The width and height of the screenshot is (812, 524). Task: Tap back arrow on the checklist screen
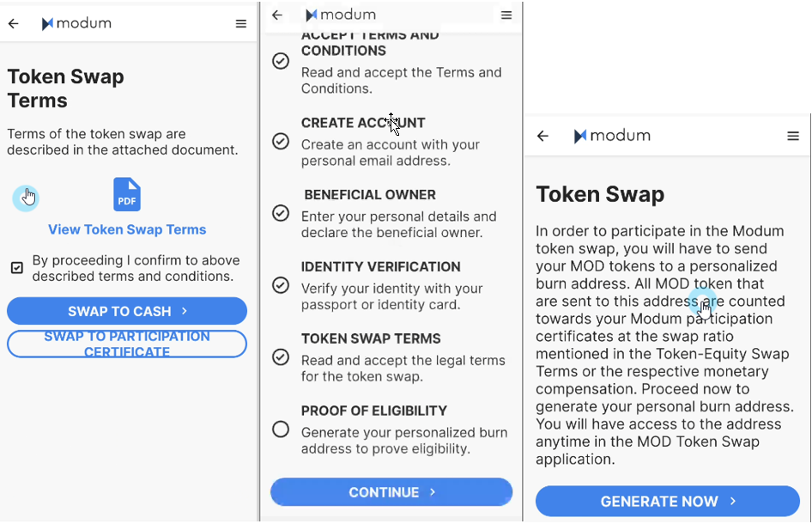277,15
